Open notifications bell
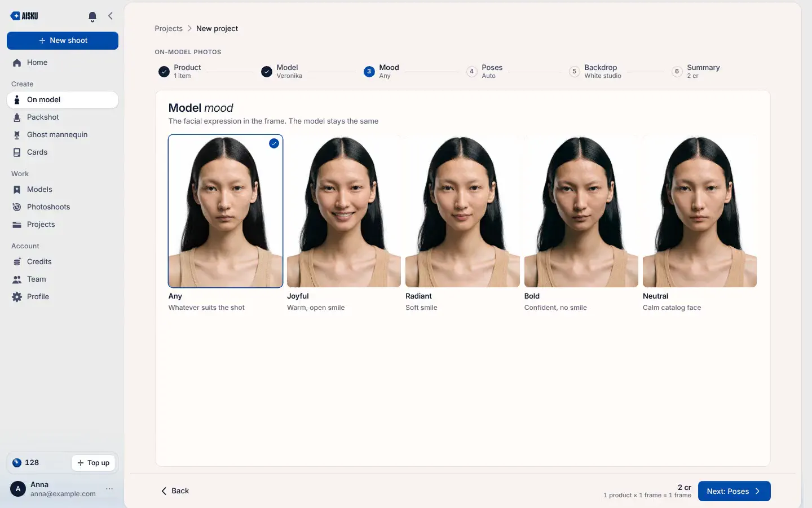 coord(92,16)
